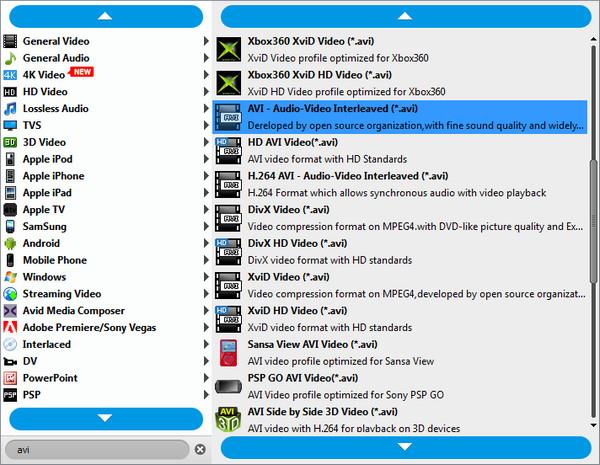This screenshot has width=600, height=465.
Task: Choose AVI - Audio-Video Interleaved format
Action: (x=400, y=117)
